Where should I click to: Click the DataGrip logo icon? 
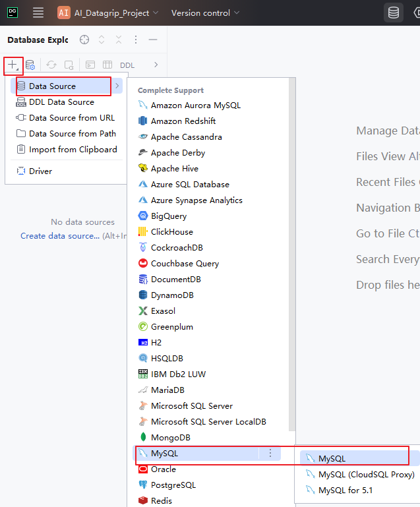click(x=13, y=13)
